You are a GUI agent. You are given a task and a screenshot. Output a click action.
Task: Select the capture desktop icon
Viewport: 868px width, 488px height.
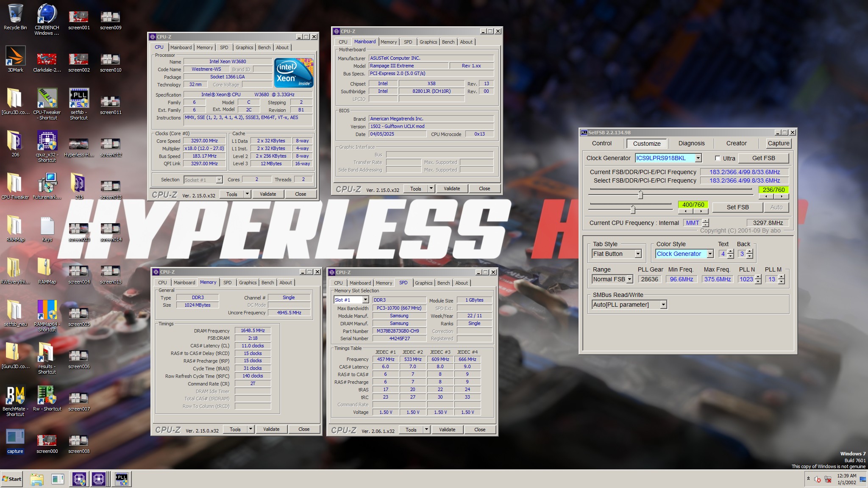[15, 441]
